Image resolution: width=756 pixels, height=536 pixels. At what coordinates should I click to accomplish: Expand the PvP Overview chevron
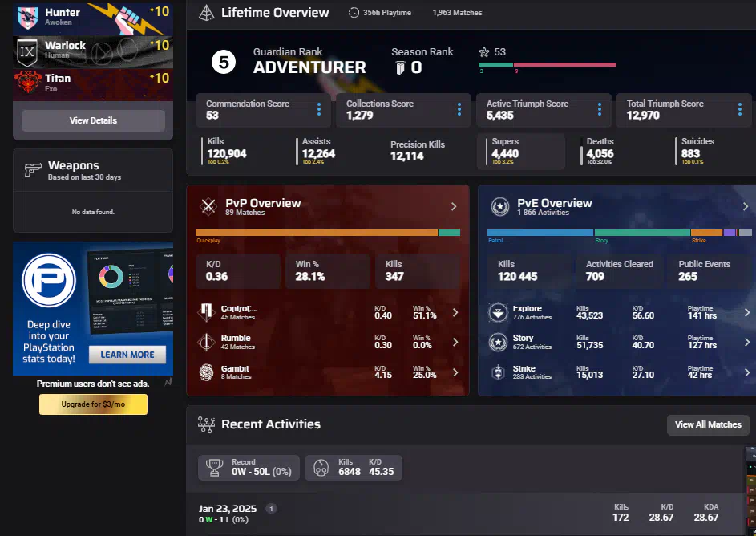(x=454, y=206)
